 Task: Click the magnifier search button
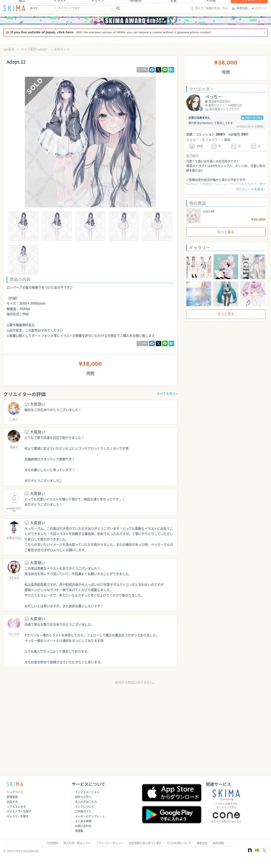118,8
